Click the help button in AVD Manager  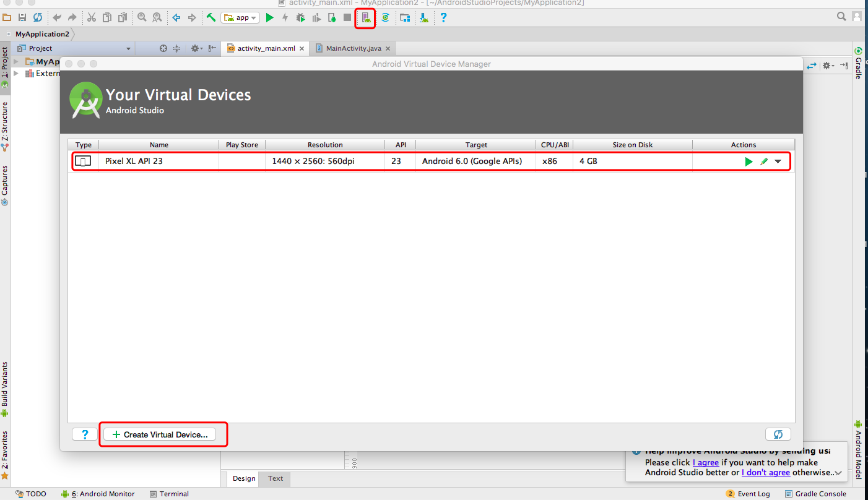click(x=85, y=434)
